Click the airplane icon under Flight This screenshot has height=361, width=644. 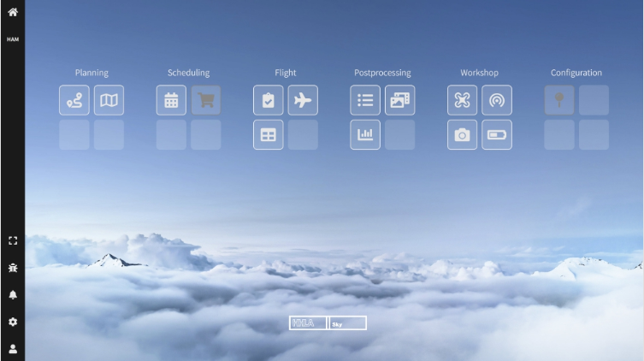pos(303,100)
